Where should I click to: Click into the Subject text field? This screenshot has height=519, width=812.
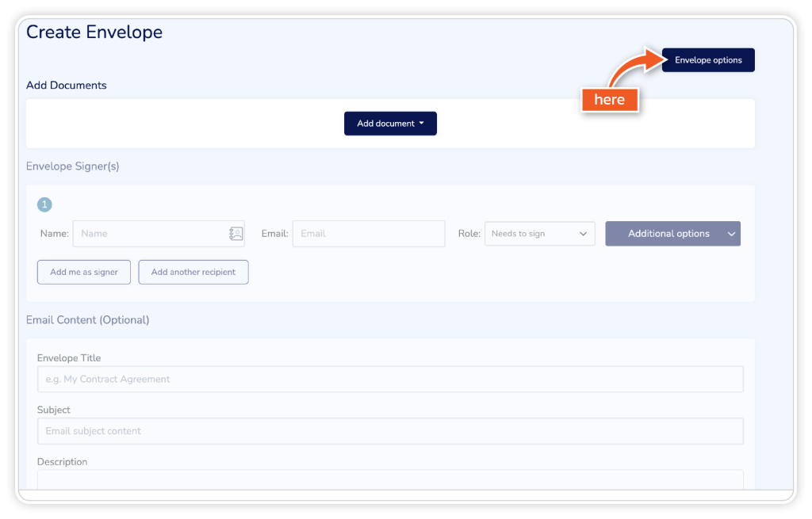point(389,431)
